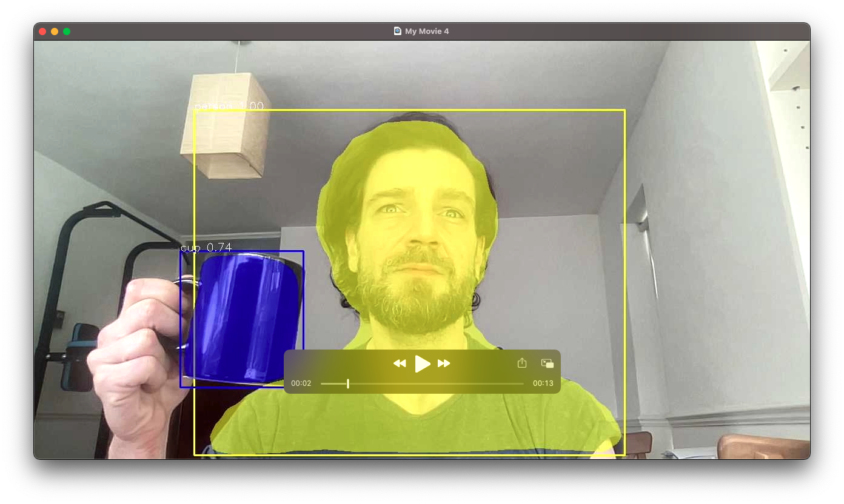The height and width of the screenshot is (504, 844).
Task: Enable picture-in-picture mode
Action: (548, 363)
